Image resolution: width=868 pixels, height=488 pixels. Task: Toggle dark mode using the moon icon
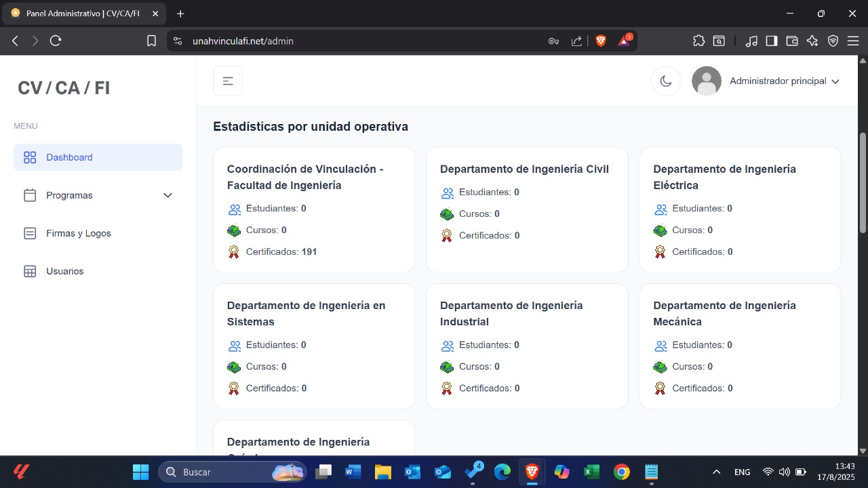click(665, 81)
